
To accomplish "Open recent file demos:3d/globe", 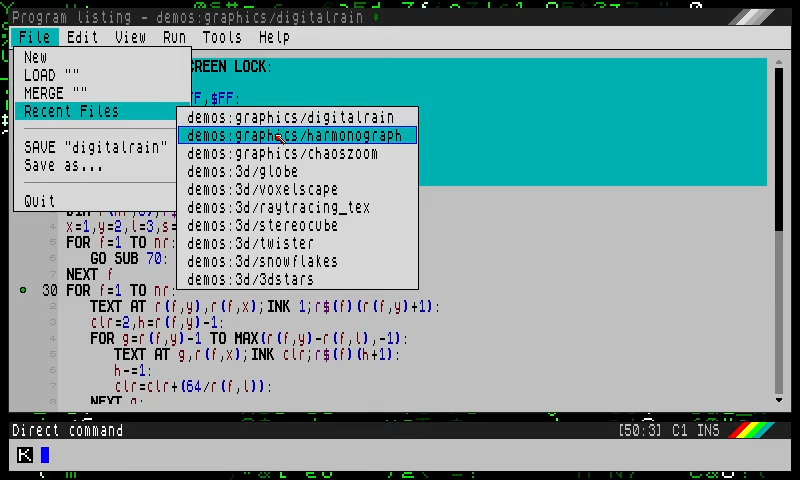I will pos(297,171).
